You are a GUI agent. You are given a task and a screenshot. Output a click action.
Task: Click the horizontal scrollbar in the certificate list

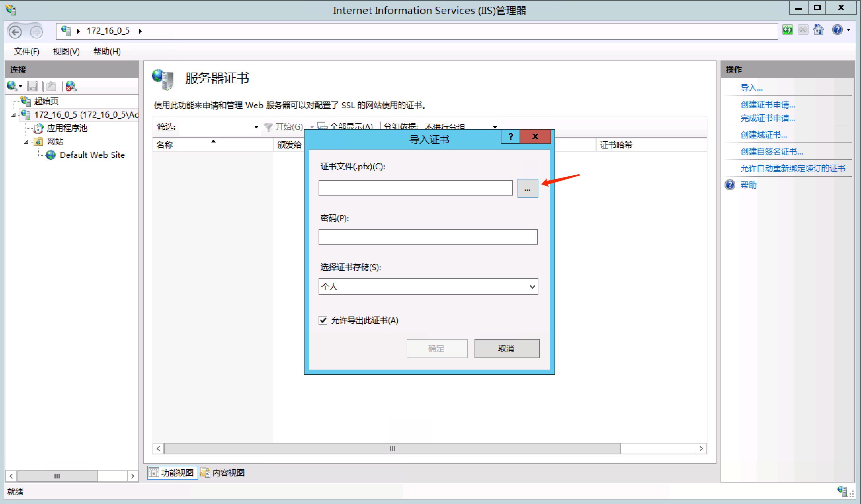tap(392, 448)
